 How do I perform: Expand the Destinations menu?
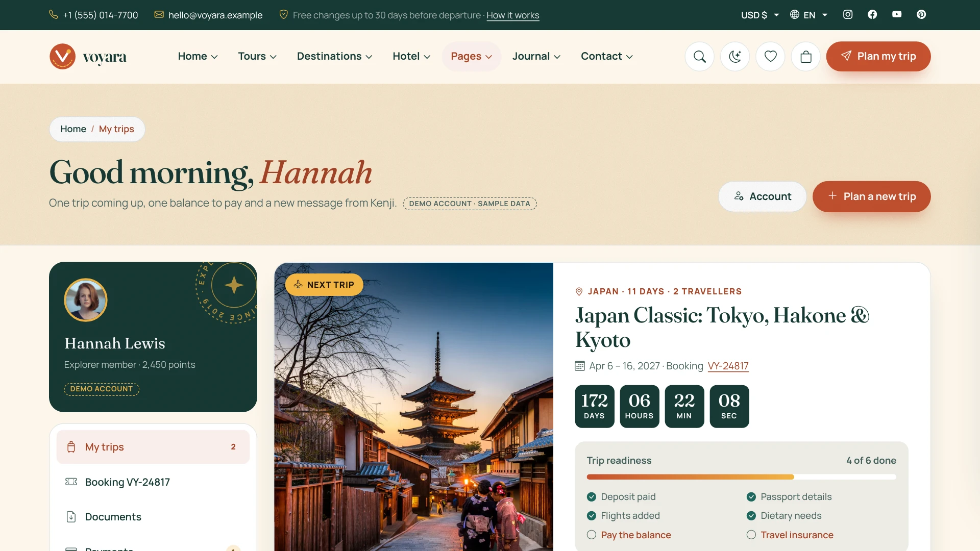[334, 56]
